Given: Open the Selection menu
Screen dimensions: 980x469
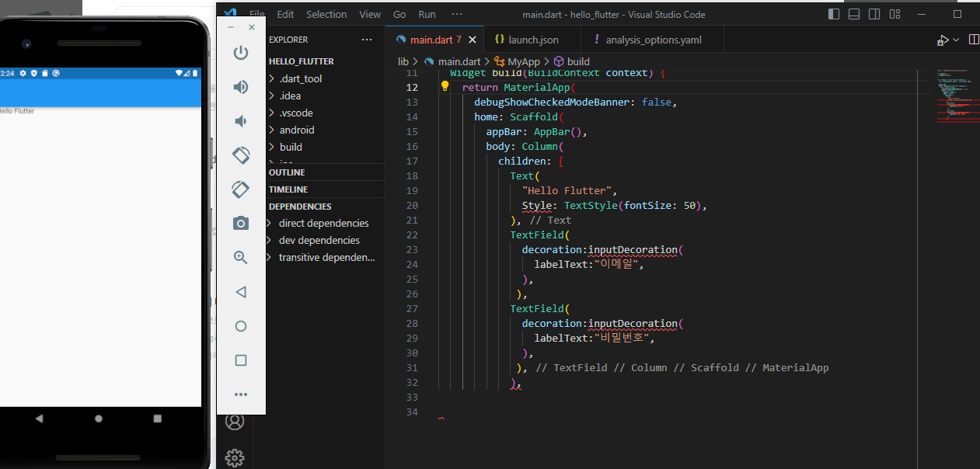Looking at the screenshot, I should [x=326, y=14].
